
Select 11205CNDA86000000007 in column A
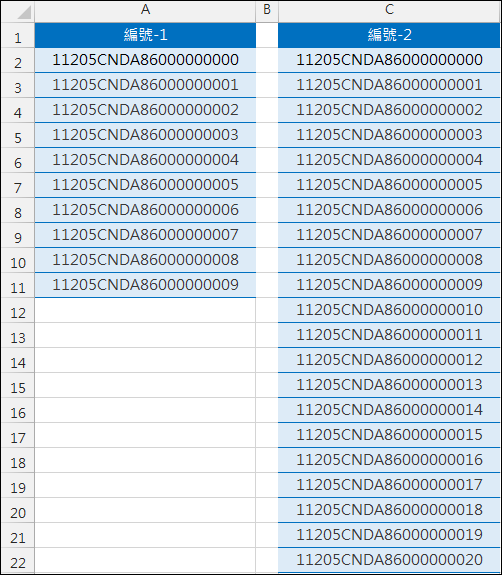click(x=145, y=235)
